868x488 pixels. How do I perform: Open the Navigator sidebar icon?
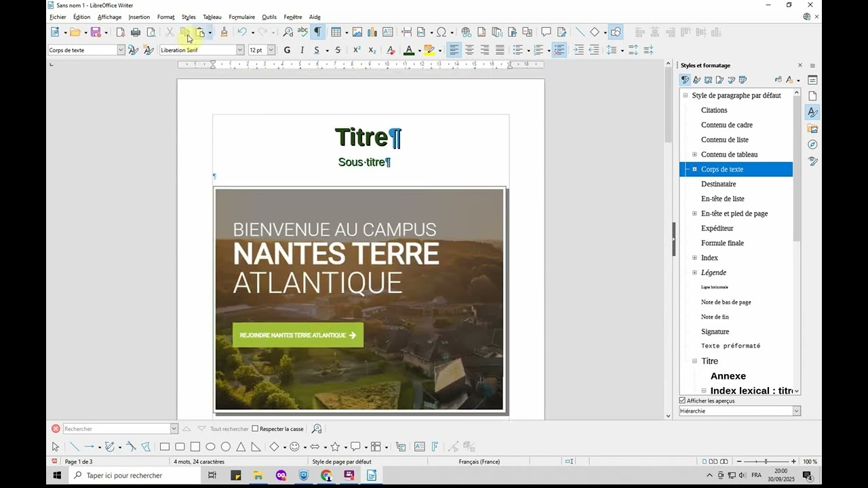tap(812, 144)
